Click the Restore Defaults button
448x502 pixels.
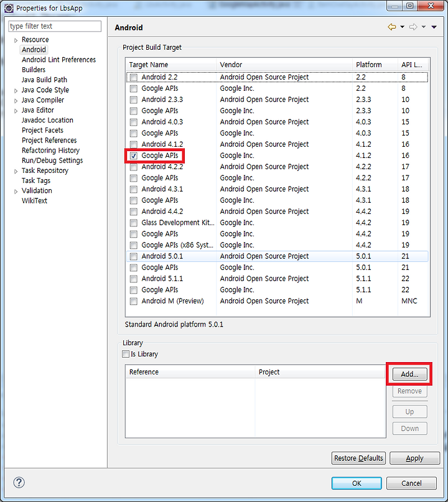click(x=358, y=458)
